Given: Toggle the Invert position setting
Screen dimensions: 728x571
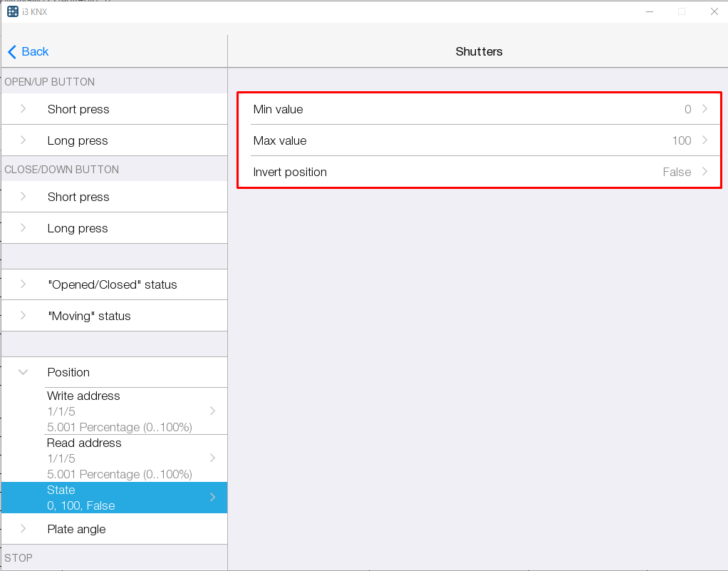Looking at the screenshot, I should 479,172.
